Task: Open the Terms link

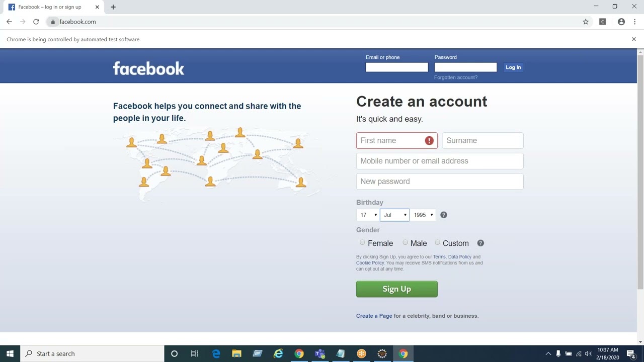Action: pos(439,257)
